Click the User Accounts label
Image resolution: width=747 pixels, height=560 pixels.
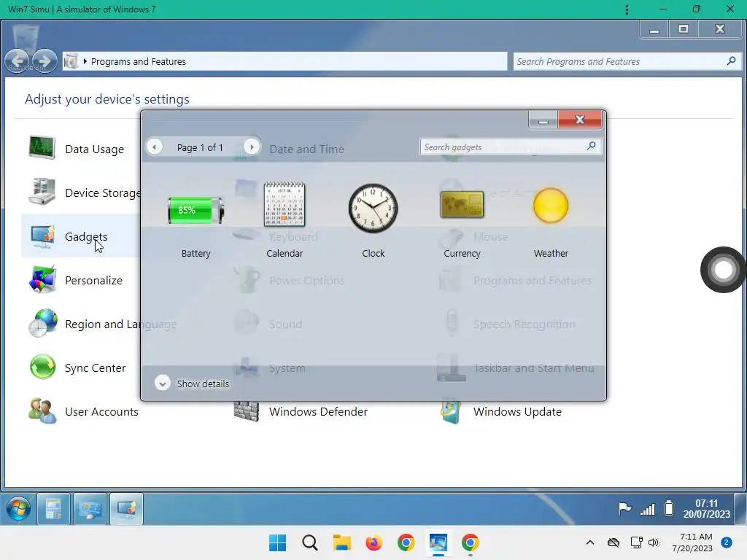pos(101,411)
